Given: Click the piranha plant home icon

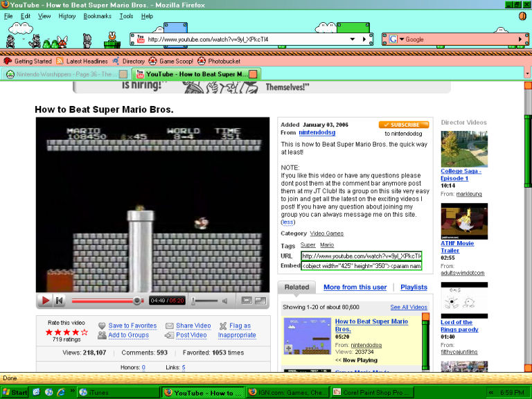Looking at the screenshot, I should coord(112,40).
